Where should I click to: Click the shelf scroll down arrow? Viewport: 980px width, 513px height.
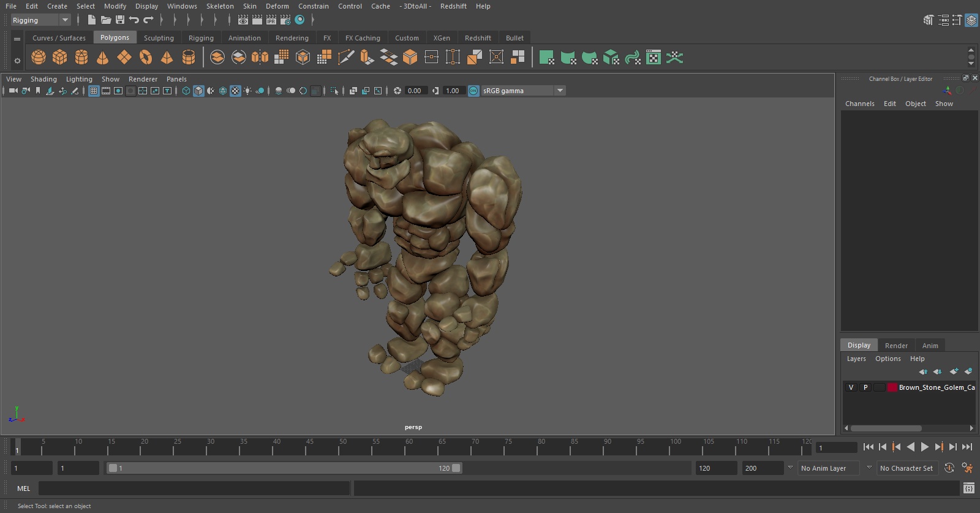coord(971,64)
